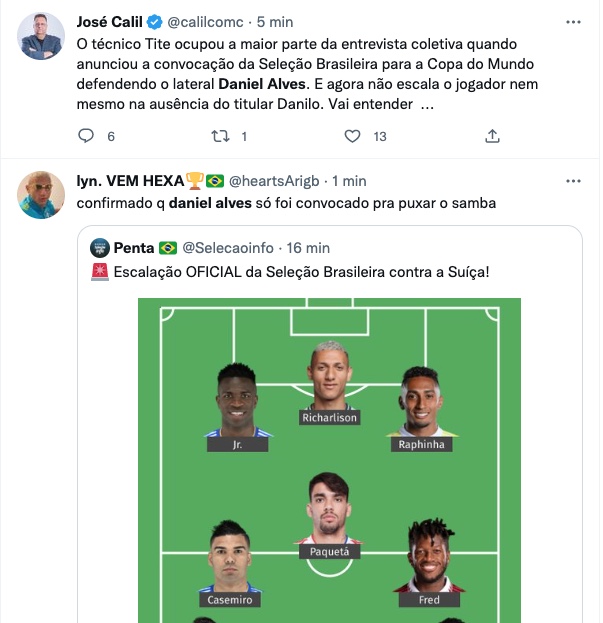
Task: Click Casemiro's photo in the lineup image
Action: [x=230, y=558]
